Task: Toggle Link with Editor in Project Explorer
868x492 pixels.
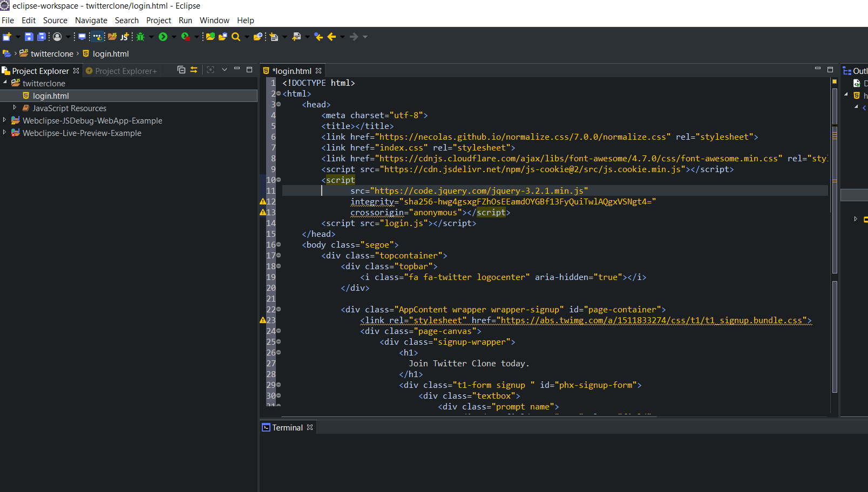Action: pos(194,70)
